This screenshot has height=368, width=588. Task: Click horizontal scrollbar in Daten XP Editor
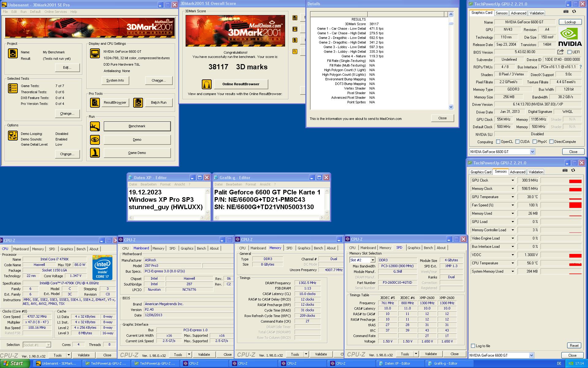click(166, 218)
